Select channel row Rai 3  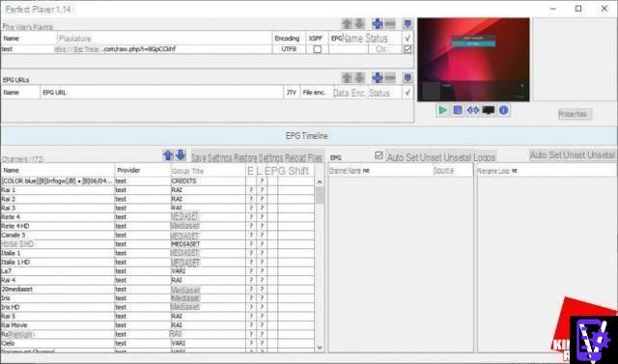coord(157,208)
